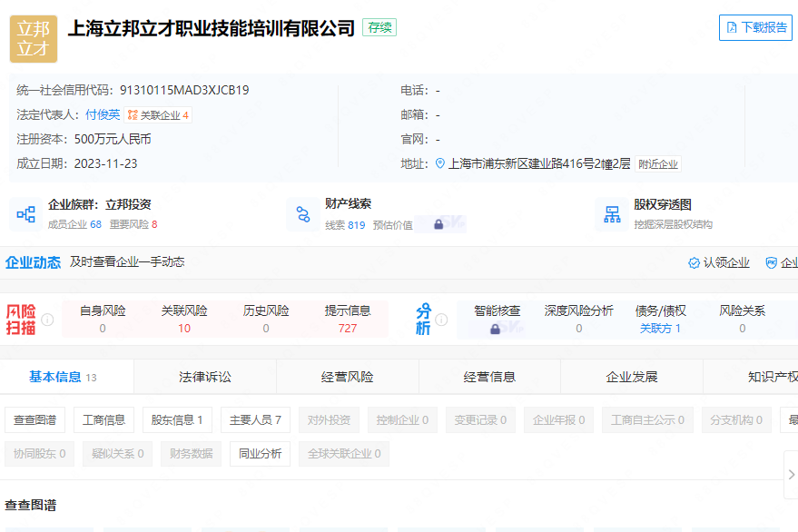Click the 认领企业 verified badge icon
The image size is (798, 532).
pos(694,262)
